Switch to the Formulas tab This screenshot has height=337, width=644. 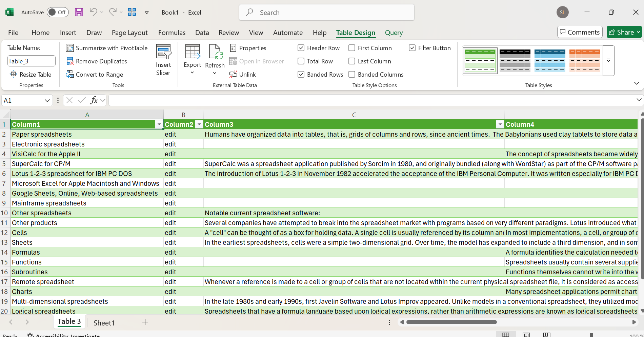(x=172, y=33)
